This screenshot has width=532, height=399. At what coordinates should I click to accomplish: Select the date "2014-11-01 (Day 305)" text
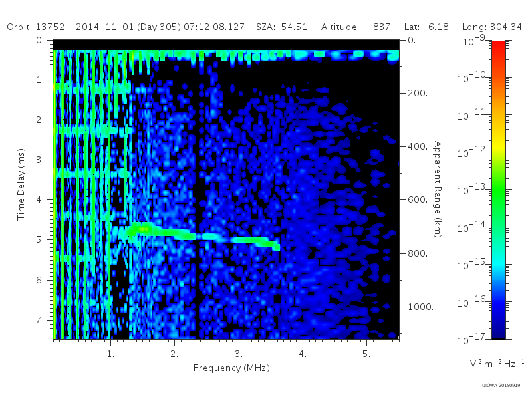click(128, 27)
